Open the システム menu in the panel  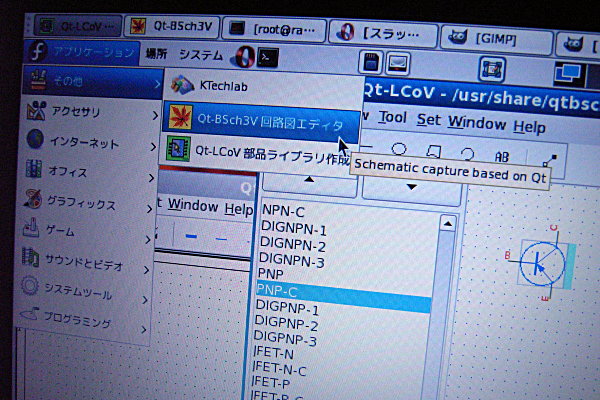200,54
